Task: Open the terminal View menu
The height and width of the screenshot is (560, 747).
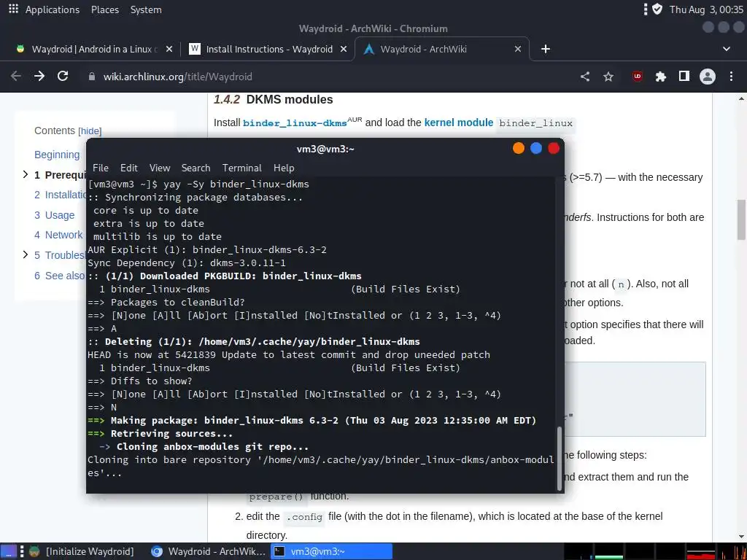Action: (x=160, y=168)
